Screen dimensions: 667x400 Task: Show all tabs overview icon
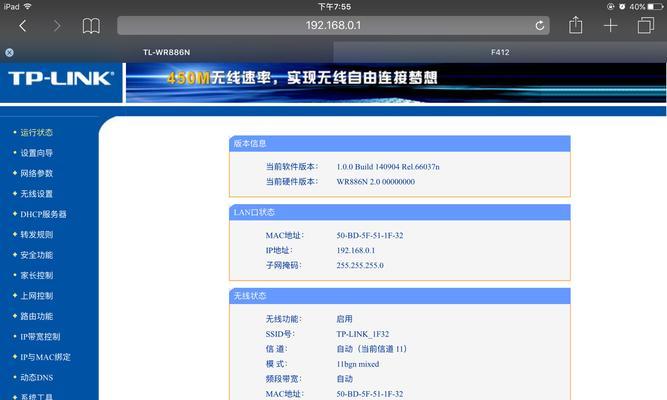pyautogui.click(x=645, y=26)
